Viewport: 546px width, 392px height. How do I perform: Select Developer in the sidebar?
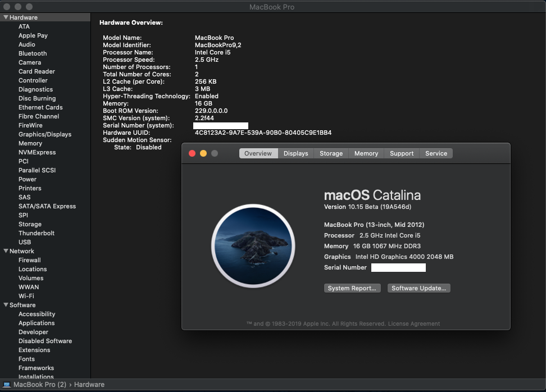(34, 332)
